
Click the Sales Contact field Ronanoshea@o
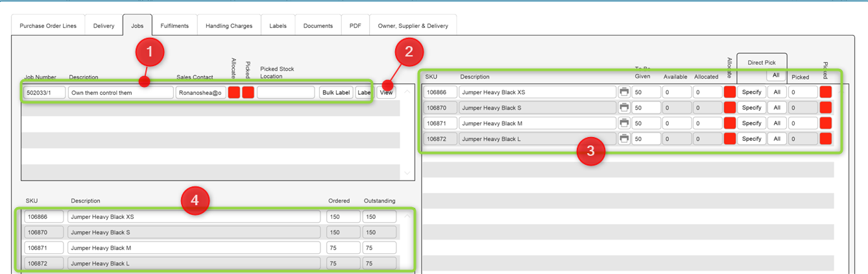(201, 92)
